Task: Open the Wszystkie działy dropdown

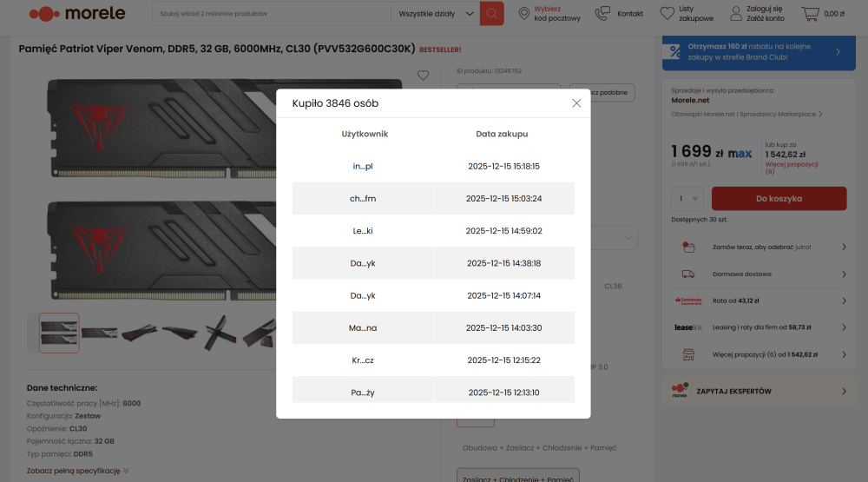Action: coord(437,13)
